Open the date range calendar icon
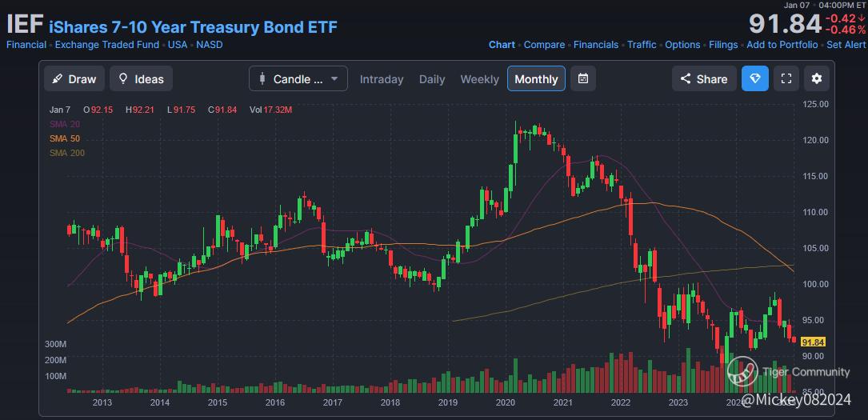The height and width of the screenshot is (420, 868). [584, 79]
